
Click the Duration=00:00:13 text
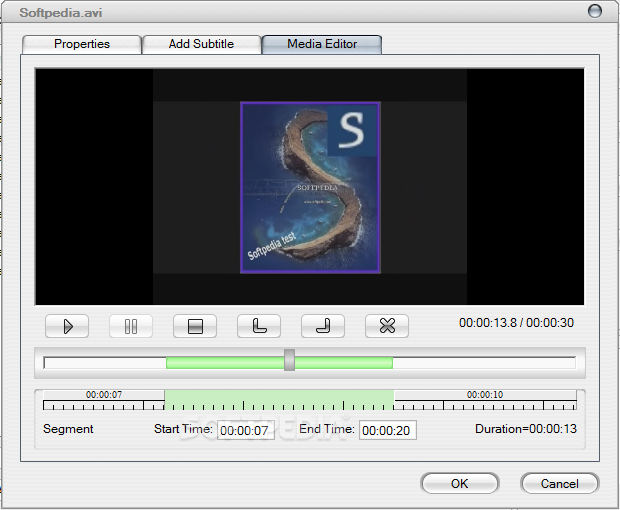pyautogui.click(x=526, y=429)
